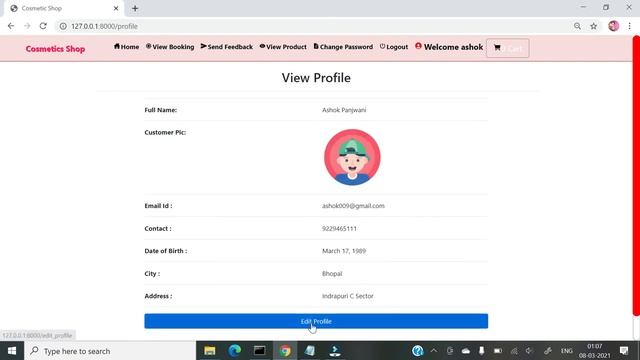Click the browser forward arrow
The image size is (640, 360).
coord(27,26)
